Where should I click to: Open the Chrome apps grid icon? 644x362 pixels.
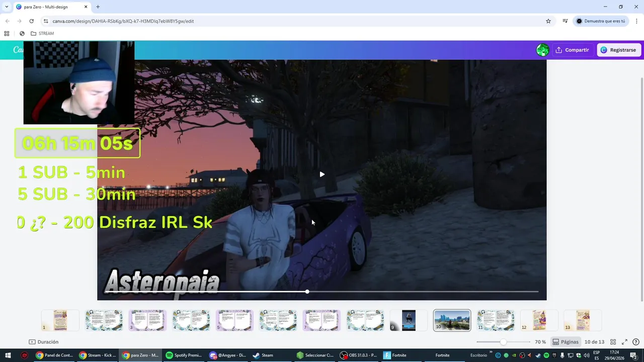[x=7, y=33]
